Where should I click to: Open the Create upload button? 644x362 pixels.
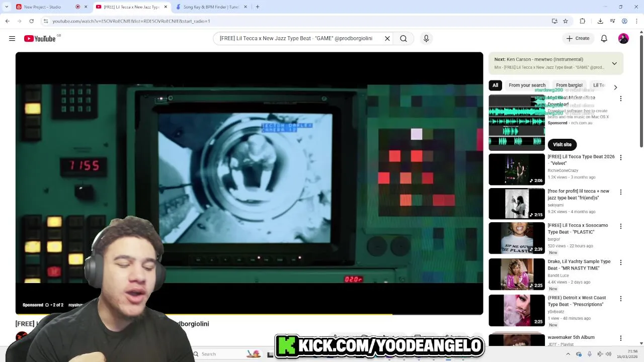coord(578,38)
